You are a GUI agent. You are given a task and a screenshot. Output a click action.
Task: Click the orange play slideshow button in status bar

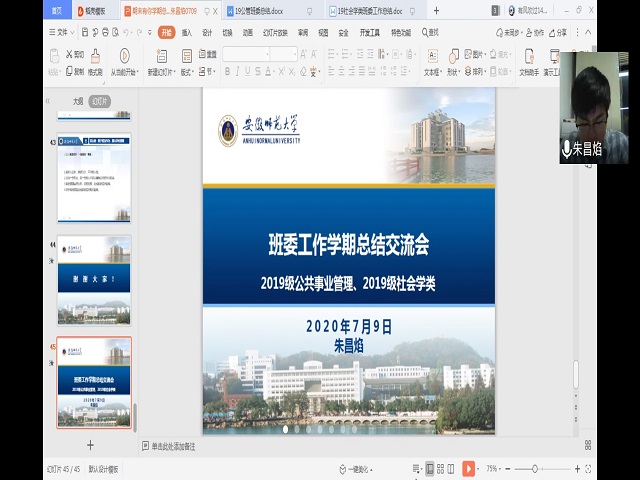pyautogui.click(x=468, y=468)
